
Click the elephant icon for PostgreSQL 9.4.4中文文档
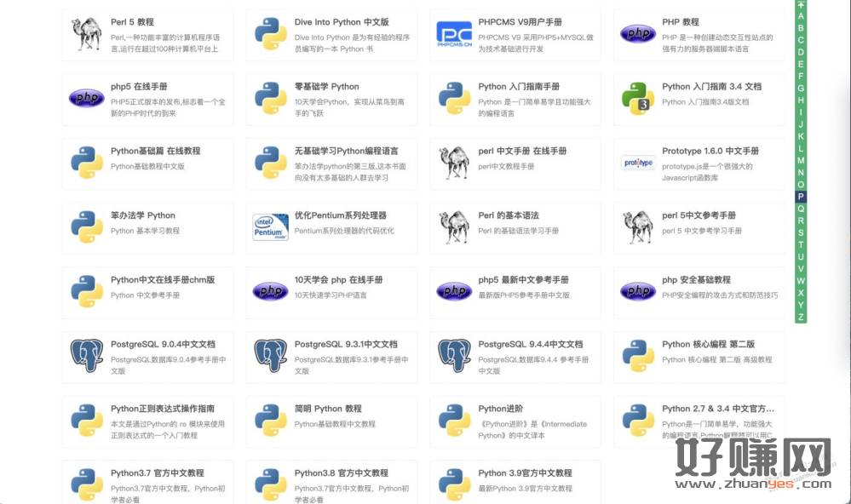pos(454,356)
